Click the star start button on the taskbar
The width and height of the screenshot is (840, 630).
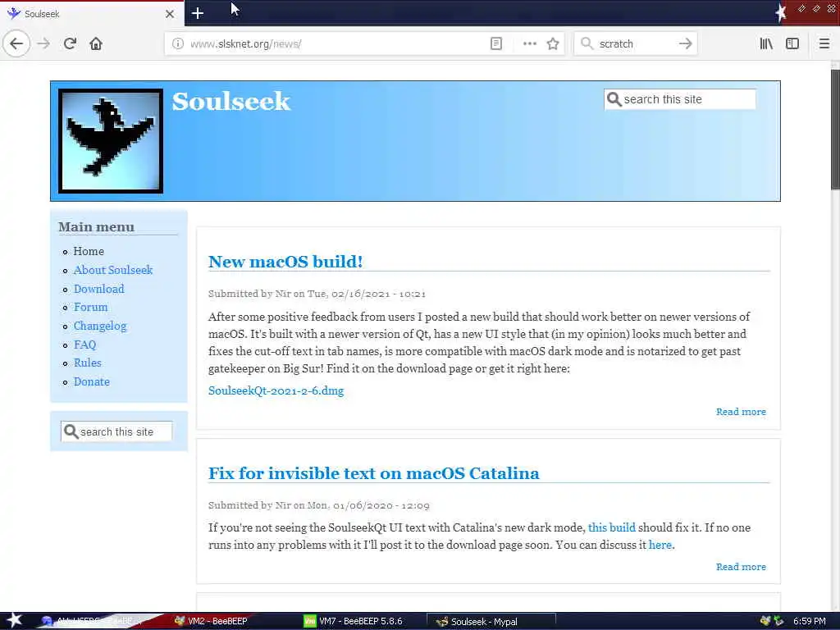[x=14, y=620]
